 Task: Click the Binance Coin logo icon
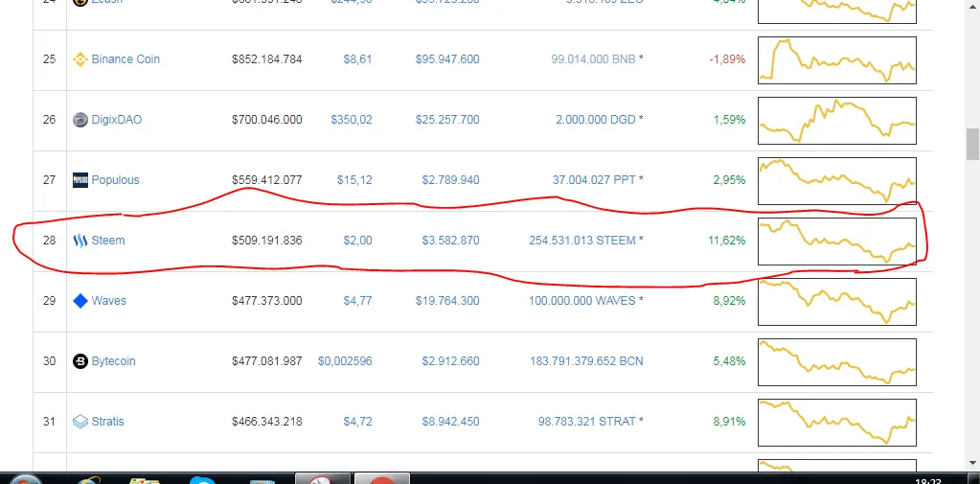tap(80, 59)
